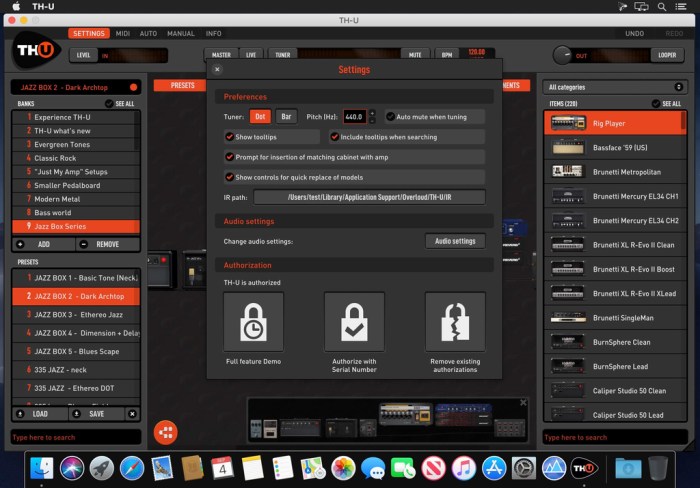This screenshot has height=488, width=700.
Task: Click the Authorize with Serial Number lock icon
Action: pos(354,322)
